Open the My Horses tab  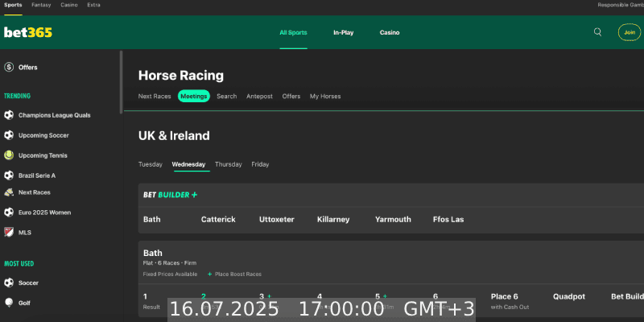(x=325, y=96)
